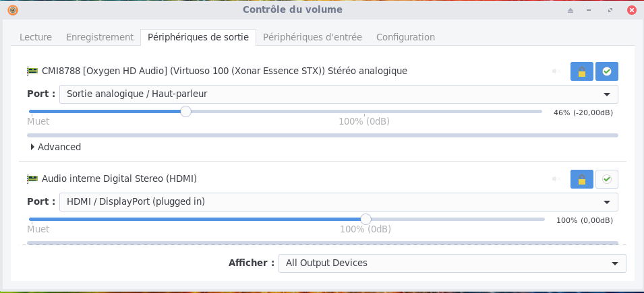
Task: Expand the Advanced section for CMI8788
Action: (56, 147)
